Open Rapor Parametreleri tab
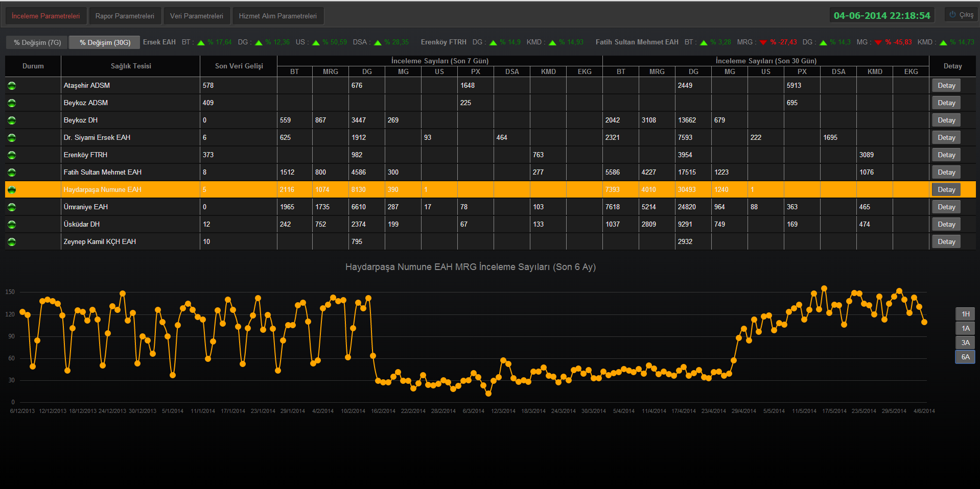This screenshot has height=489, width=980. click(125, 16)
